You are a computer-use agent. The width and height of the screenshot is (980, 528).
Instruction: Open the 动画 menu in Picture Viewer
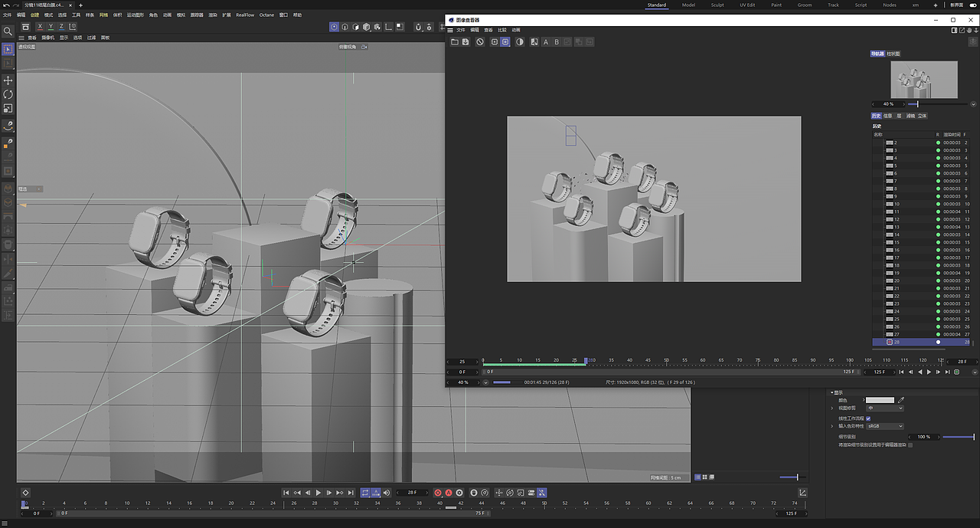point(516,30)
